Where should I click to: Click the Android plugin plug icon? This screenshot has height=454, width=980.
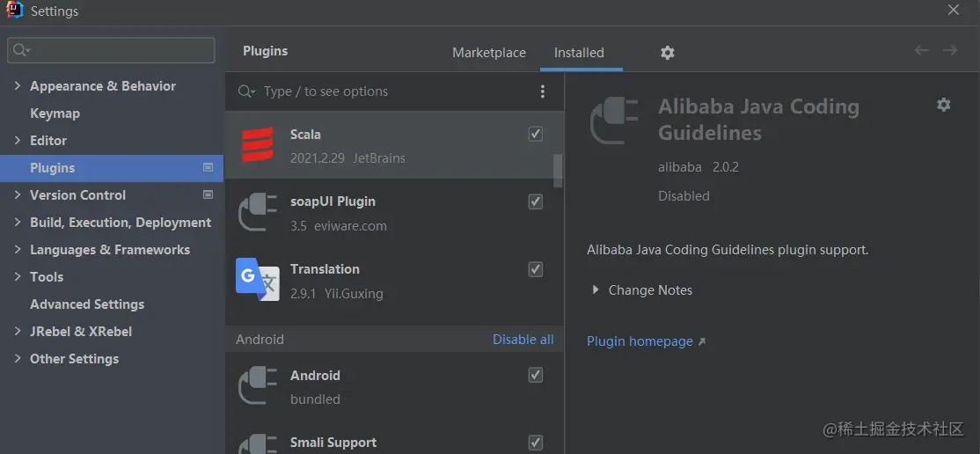pyautogui.click(x=258, y=386)
